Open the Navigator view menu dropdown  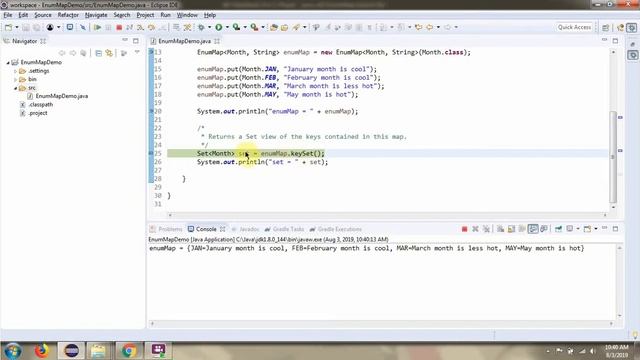click(137, 53)
